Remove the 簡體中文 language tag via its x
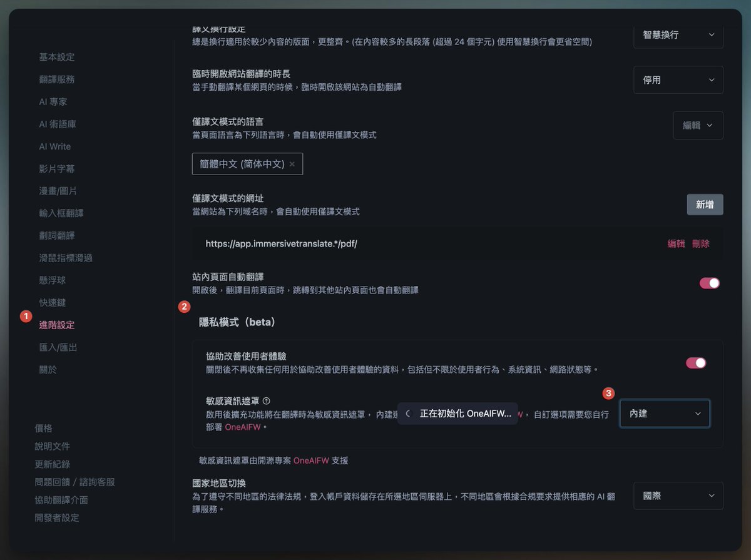The width and height of the screenshot is (751, 560). click(292, 164)
